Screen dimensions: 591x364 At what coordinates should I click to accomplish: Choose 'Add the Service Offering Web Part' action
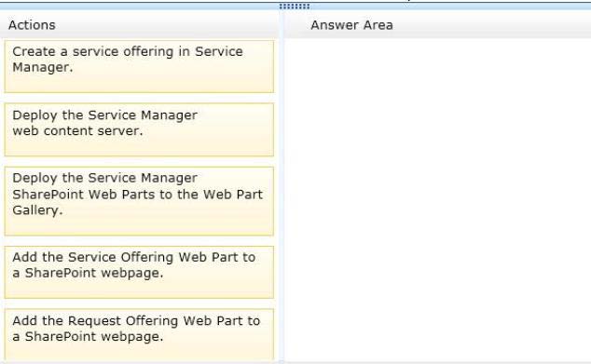coord(139,272)
